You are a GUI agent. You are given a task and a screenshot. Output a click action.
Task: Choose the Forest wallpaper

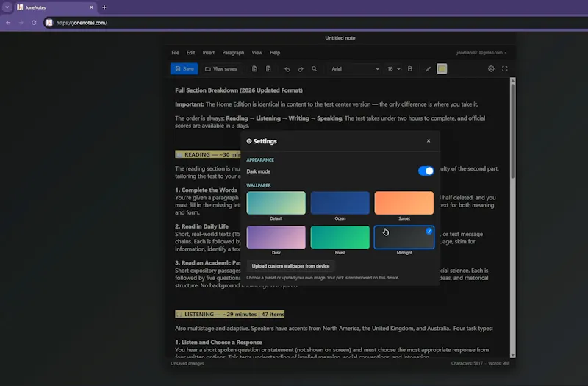(x=340, y=237)
